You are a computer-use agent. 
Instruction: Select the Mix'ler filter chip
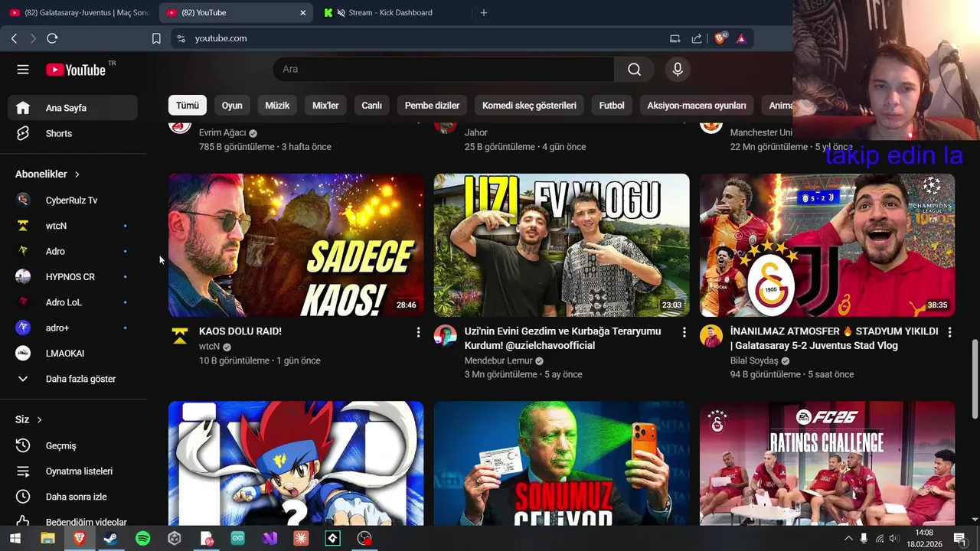[x=325, y=106]
